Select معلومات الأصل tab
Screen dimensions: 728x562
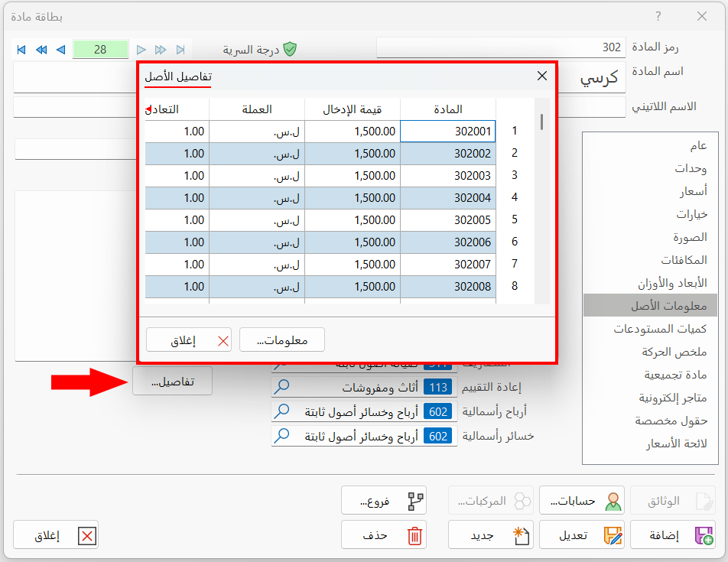(650, 305)
